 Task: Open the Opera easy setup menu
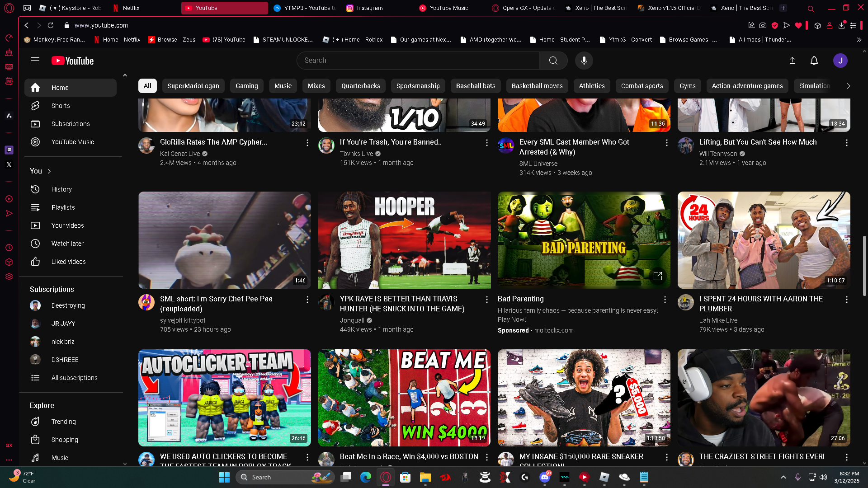pos(853,25)
